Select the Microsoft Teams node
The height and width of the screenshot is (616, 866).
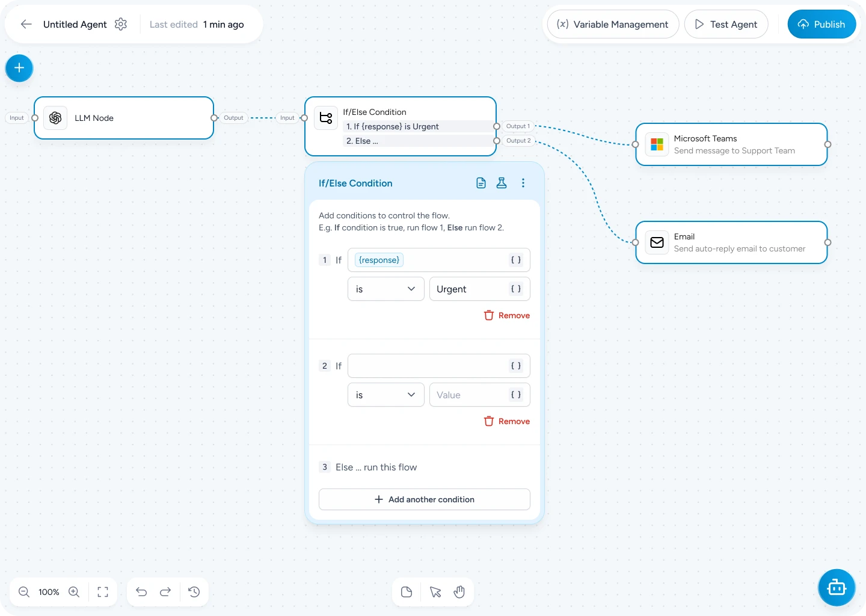coord(731,144)
